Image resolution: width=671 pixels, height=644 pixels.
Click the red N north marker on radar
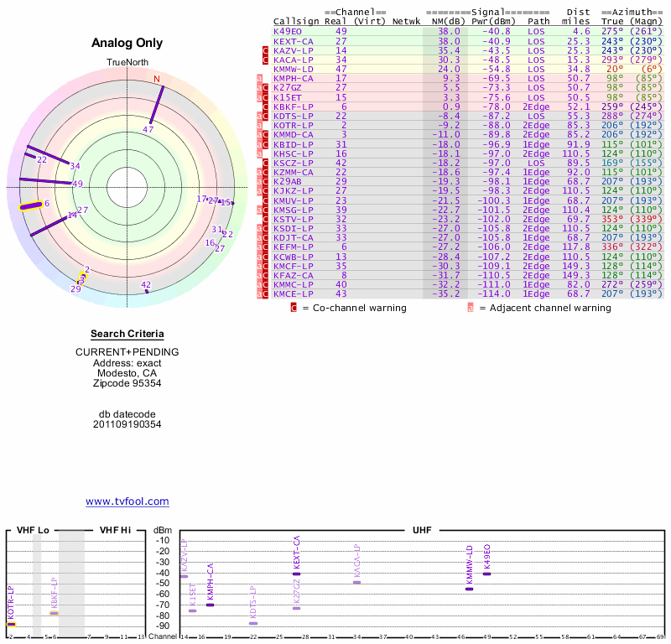coord(156,80)
